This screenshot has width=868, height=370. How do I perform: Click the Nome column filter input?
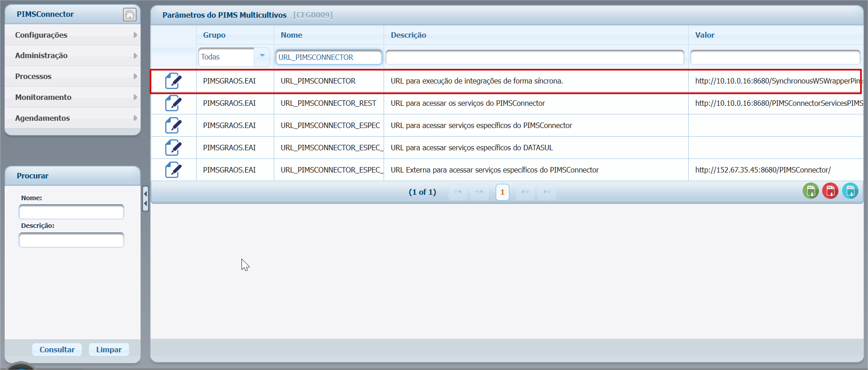[x=329, y=57]
